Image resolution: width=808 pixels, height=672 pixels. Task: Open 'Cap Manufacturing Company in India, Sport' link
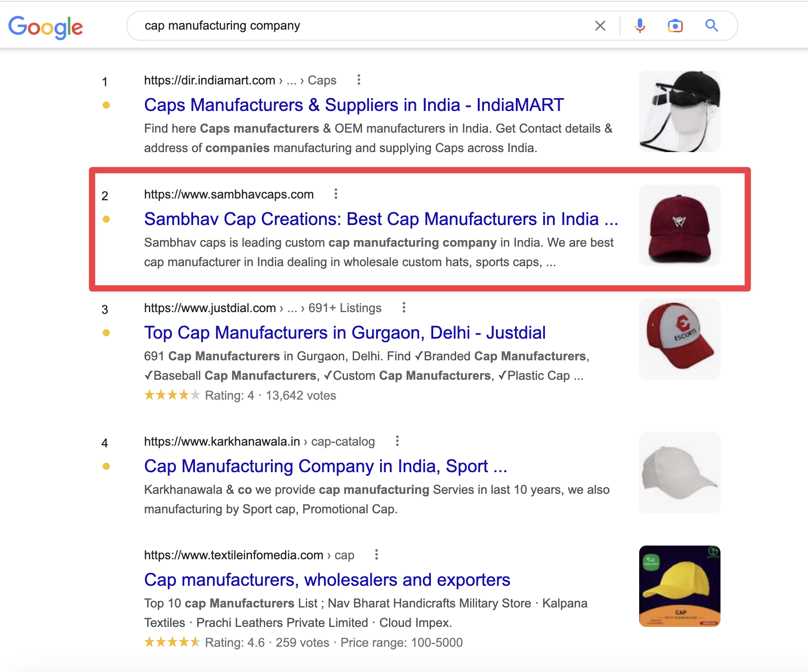[325, 466]
